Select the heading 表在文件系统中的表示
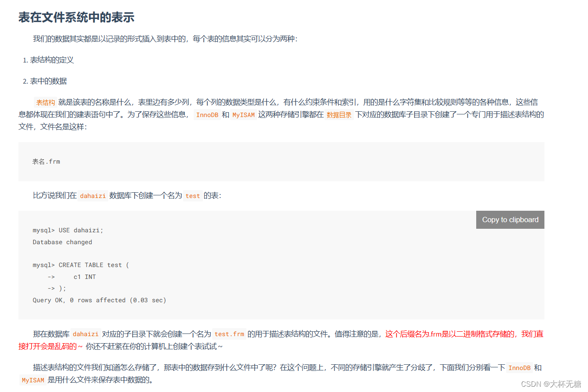The image size is (588, 392). pos(76,18)
